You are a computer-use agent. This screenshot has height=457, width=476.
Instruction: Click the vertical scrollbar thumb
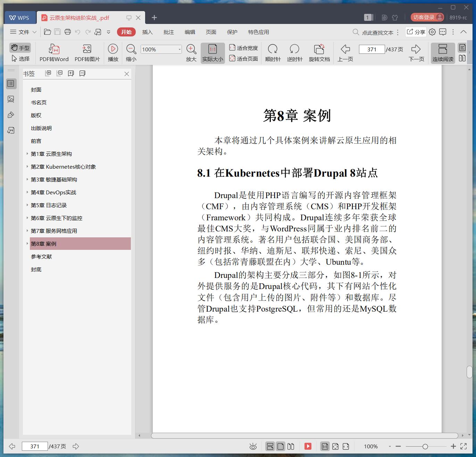[469, 372]
